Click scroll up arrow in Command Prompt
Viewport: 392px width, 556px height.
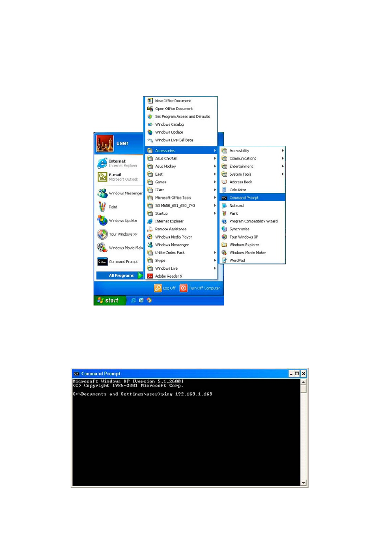point(304,382)
